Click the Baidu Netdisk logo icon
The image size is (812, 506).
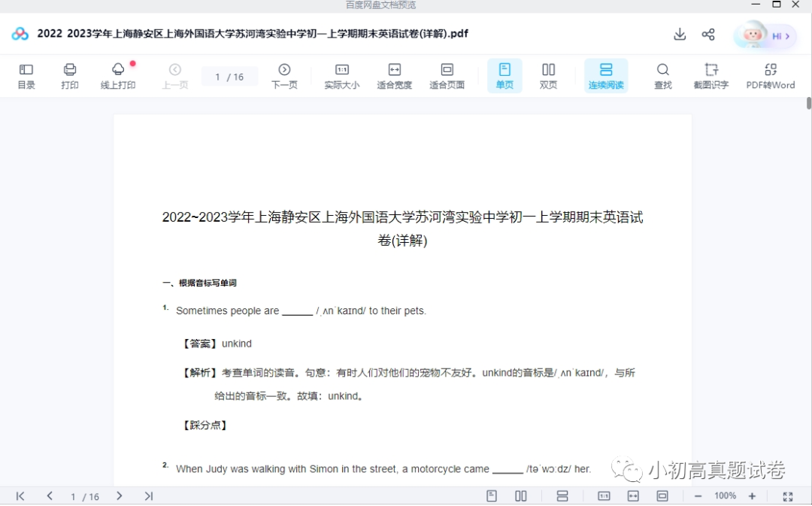click(x=20, y=34)
